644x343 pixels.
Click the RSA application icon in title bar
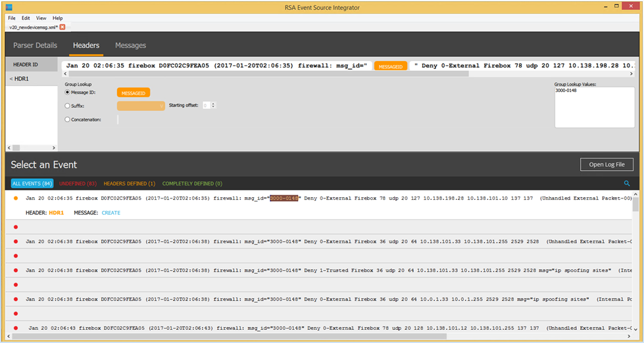9,7
